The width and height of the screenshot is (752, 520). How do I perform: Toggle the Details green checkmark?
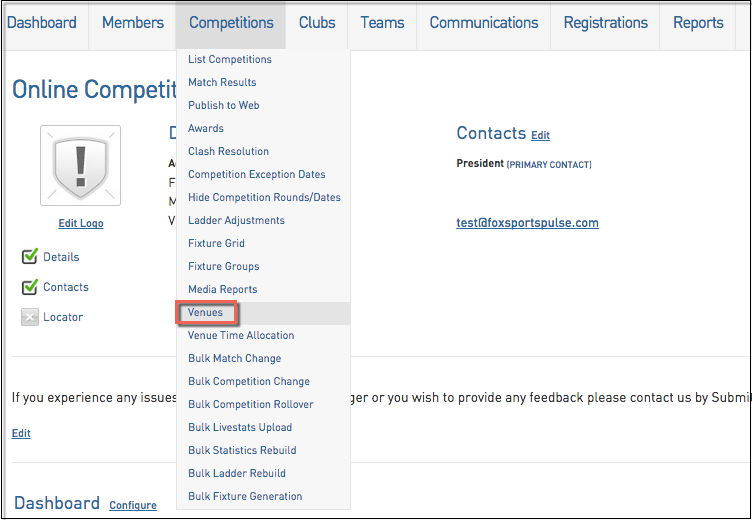30,257
